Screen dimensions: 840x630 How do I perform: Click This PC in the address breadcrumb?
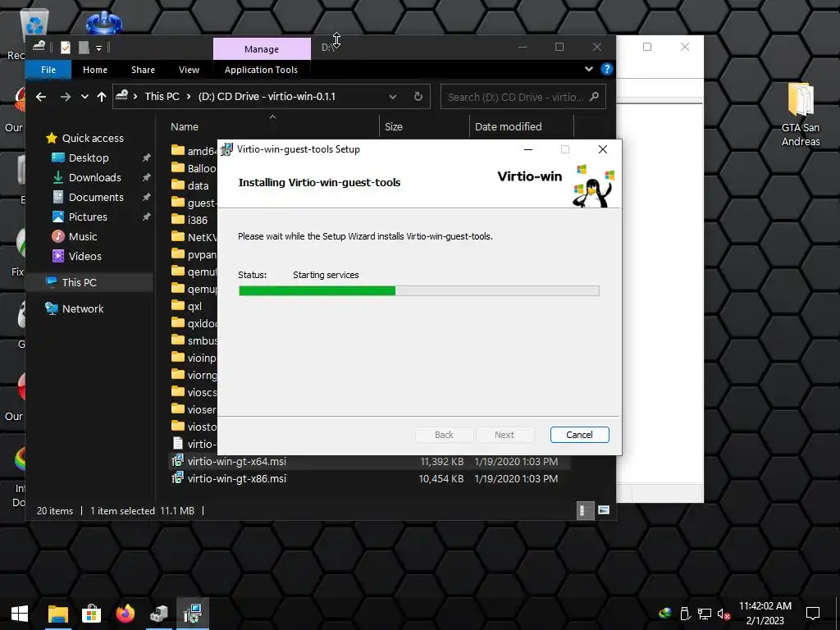pyautogui.click(x=162, y=97)
